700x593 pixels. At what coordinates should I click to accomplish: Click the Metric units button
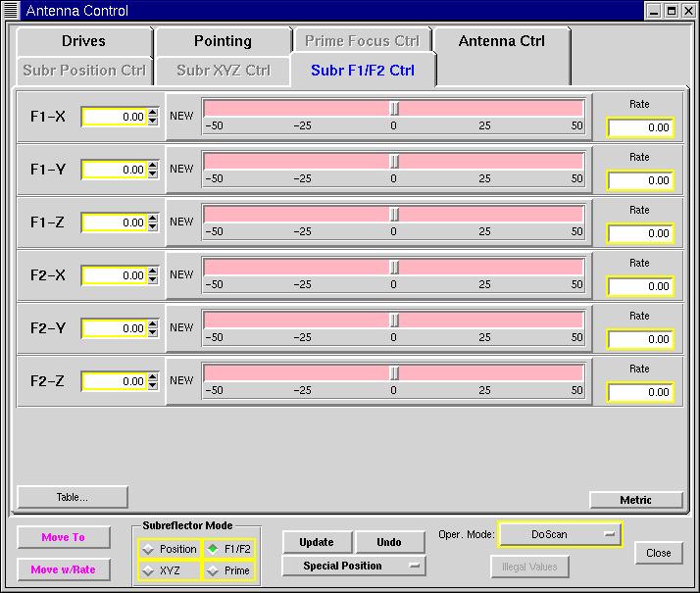pyautogui.click(x=635, y=500)
